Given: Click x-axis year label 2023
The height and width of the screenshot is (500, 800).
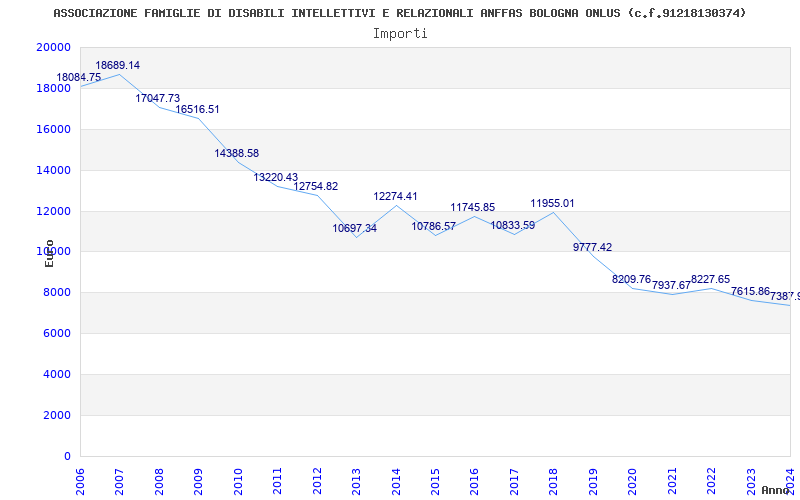Looking at the screenshot, I should coord(751,482).
